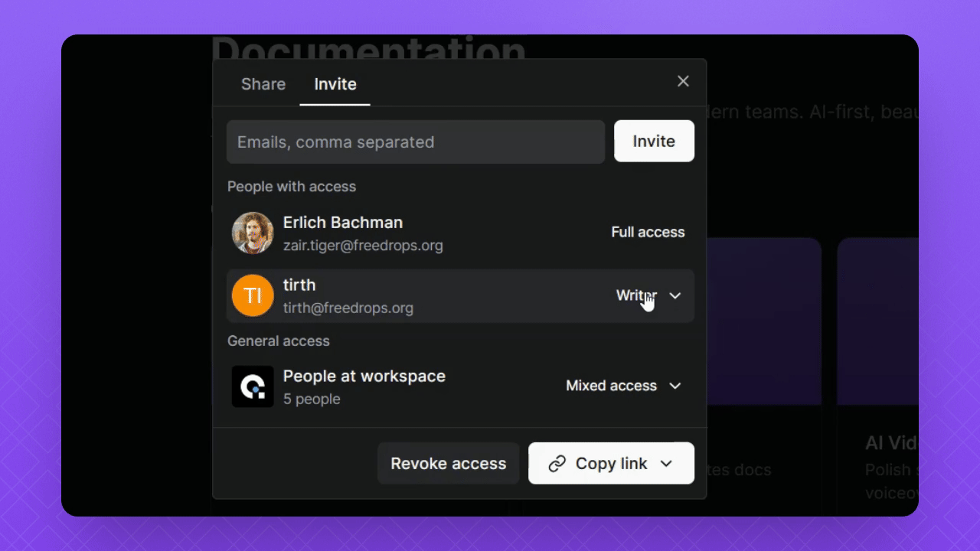Click the orange TI avatar for tirth
This screenshot has height=551, width=980.
pyautogui.click(x=253, y=295)
